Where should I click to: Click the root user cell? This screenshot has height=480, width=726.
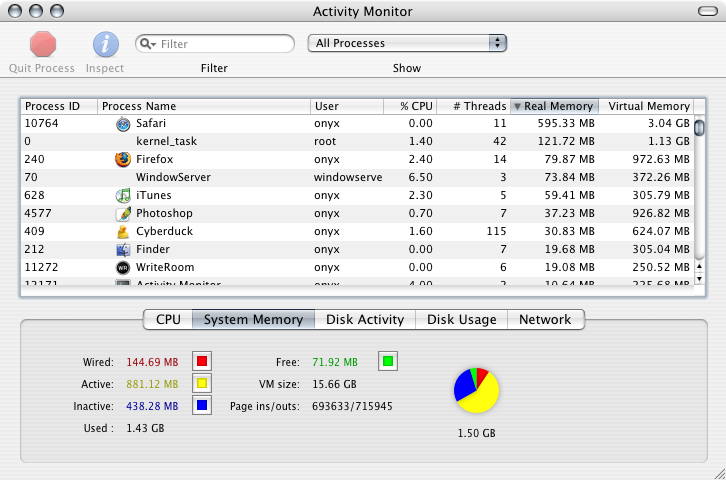(x=325, y=141)
